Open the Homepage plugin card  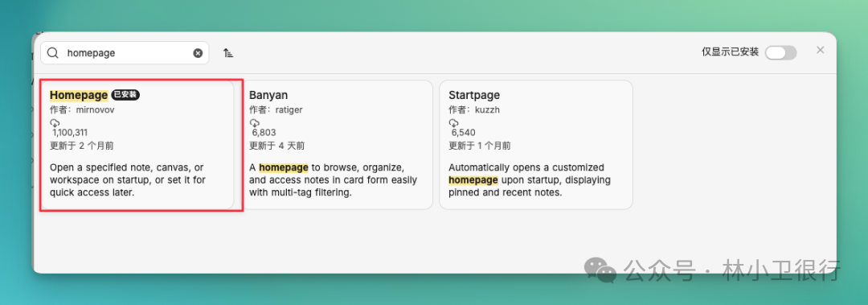point(137,145)
